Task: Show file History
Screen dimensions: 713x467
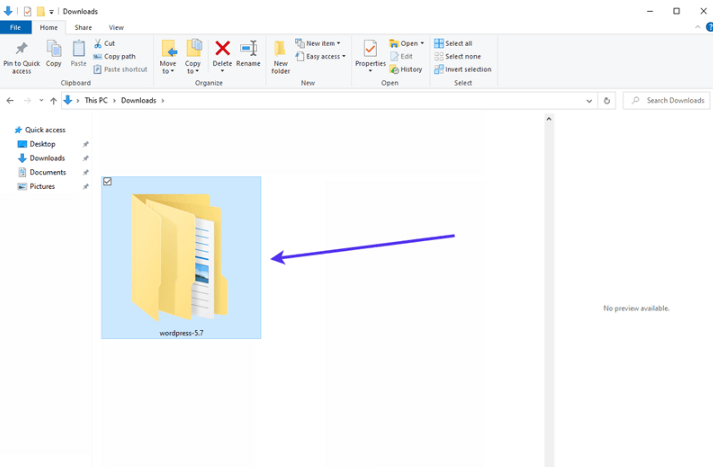Action: tap(406, 69)
